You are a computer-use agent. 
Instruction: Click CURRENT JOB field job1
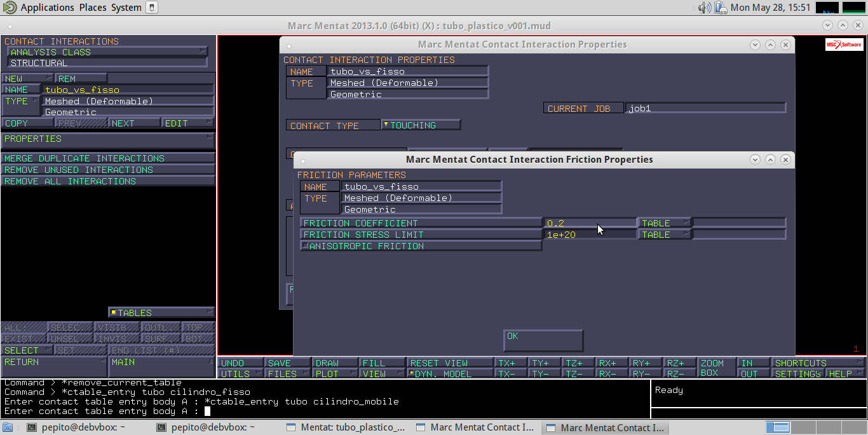(x=705, y=108)
